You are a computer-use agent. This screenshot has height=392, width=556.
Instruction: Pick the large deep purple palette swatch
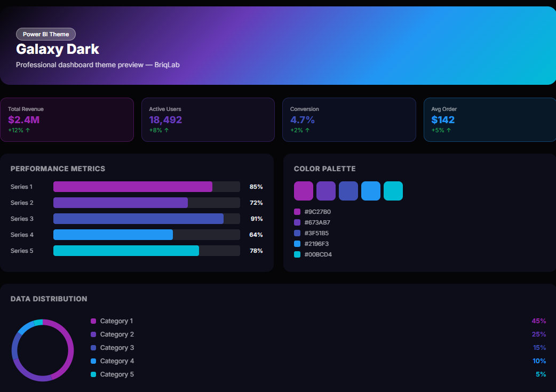coord(326,191)
